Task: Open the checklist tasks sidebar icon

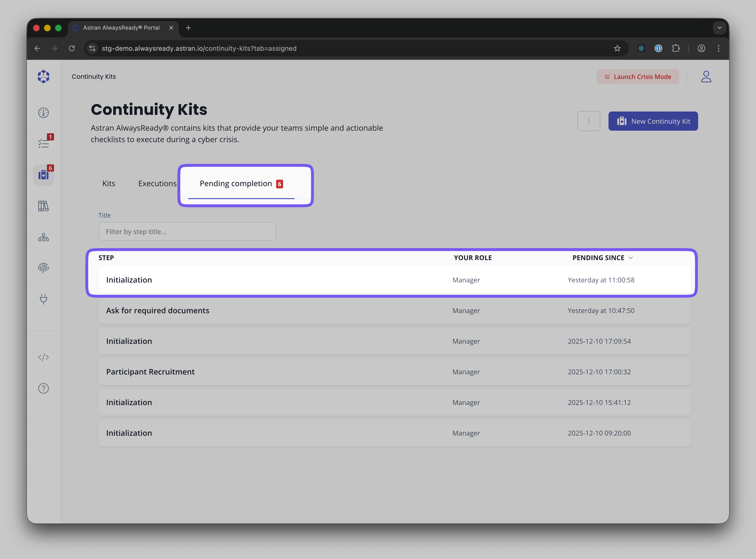Action: (43, 144)
